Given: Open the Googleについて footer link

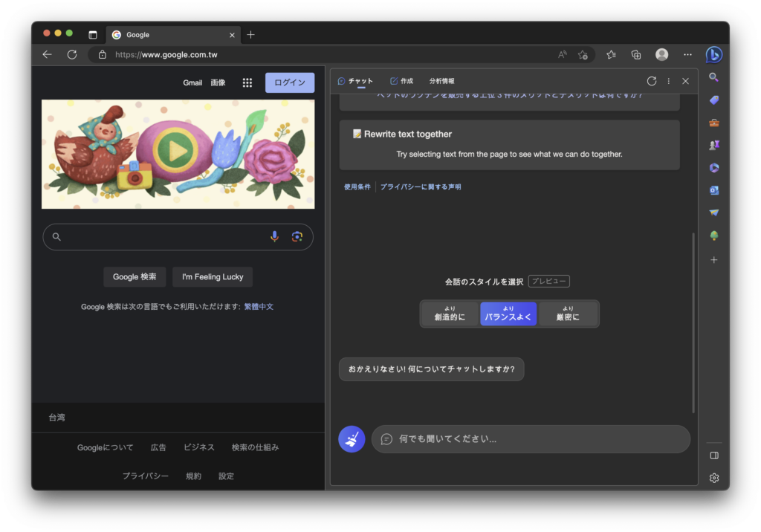Looking at the screenshot, I should [105, 447].
